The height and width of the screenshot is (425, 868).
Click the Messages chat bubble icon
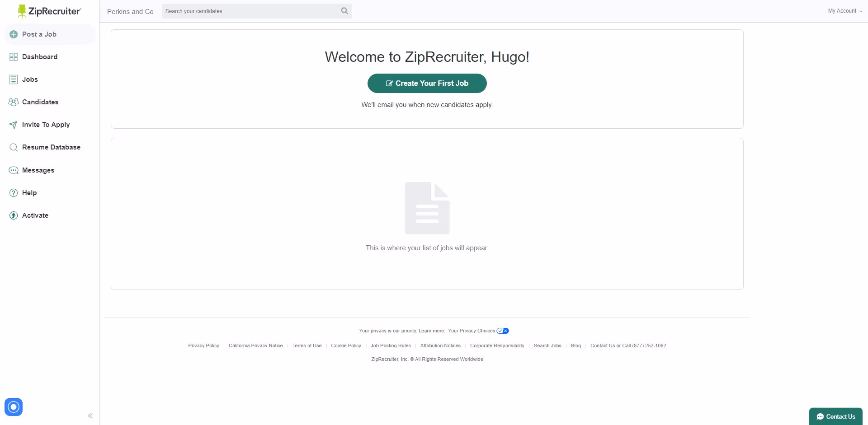[14, 170]
